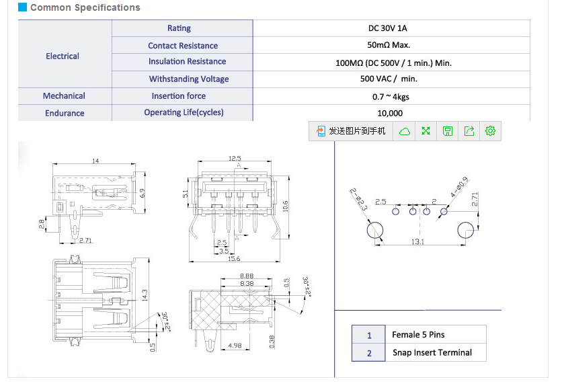Select the "Withstanding Voltage" cell
Screen dimensions: 562x392
tap(182, 79)
